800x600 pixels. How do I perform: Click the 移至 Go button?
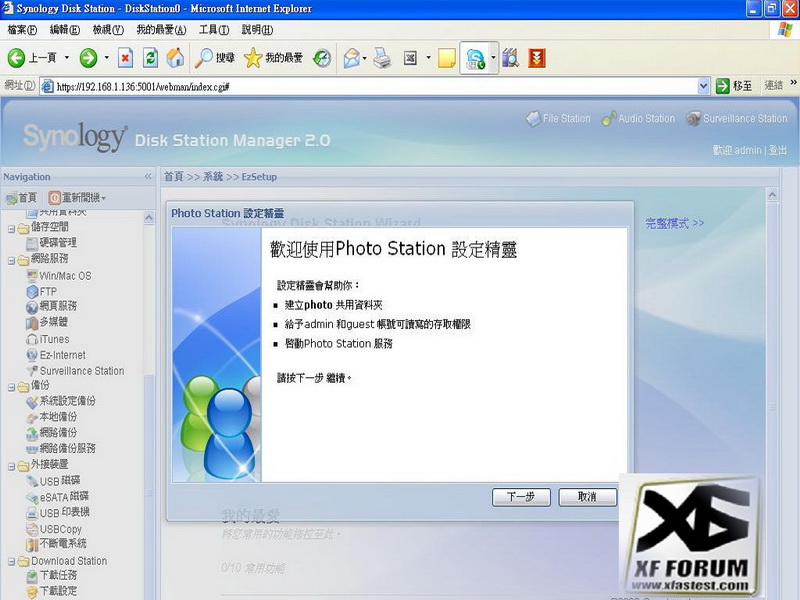pos(734,86)
